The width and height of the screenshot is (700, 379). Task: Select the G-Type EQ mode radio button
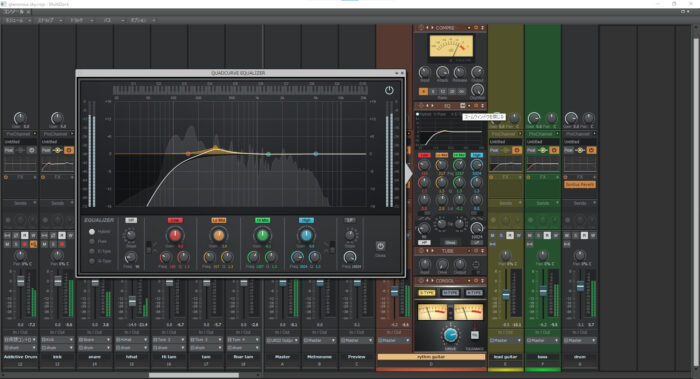(92, 261)
